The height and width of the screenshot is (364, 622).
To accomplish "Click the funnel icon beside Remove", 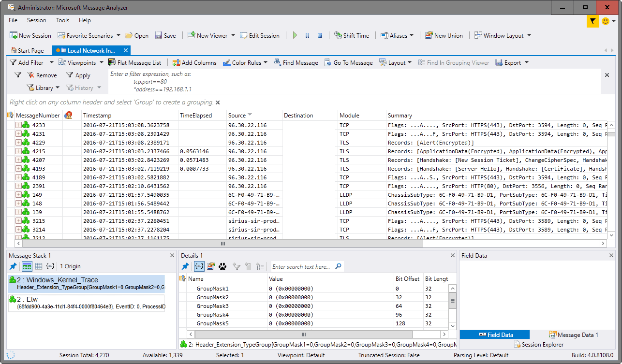I will pyautogui.click(x=18, y=75).
